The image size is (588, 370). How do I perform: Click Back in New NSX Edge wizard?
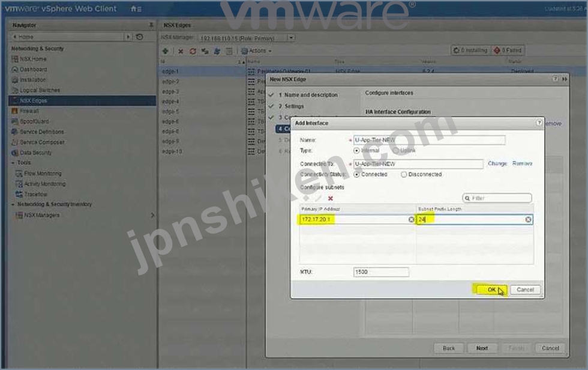[449, 348]
